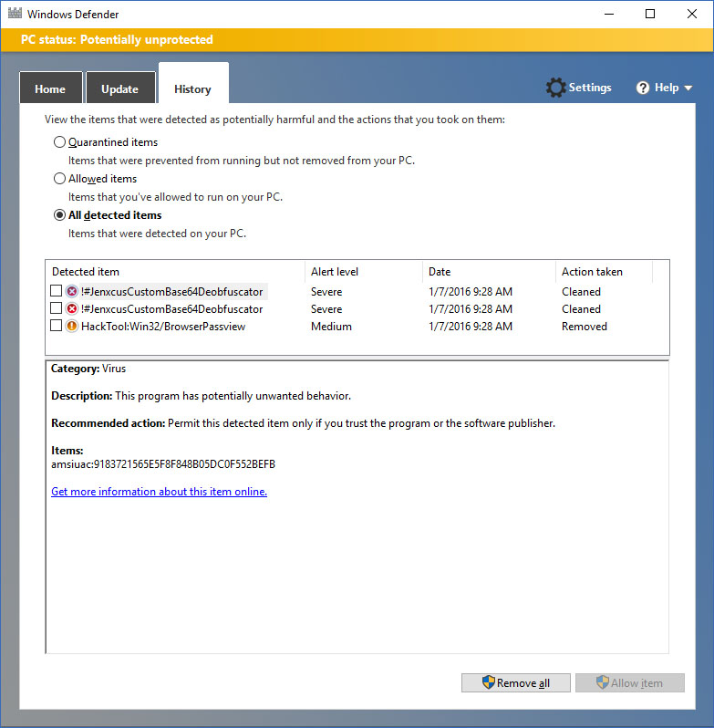Open the History tab
Screen dimensions: 714x728
tap(193, 85)
